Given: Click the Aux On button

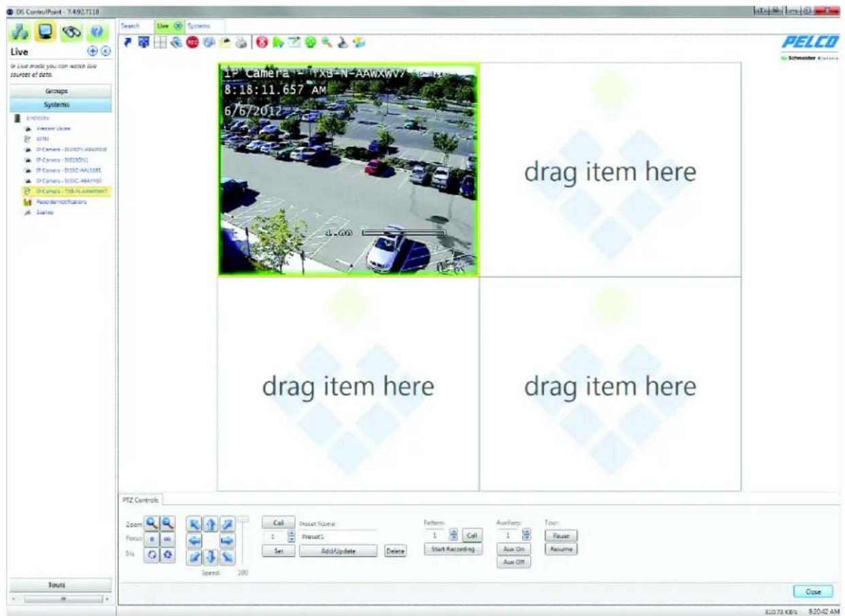Looking at the screenshot, I should pyautogui.click(x=513, y=549).
